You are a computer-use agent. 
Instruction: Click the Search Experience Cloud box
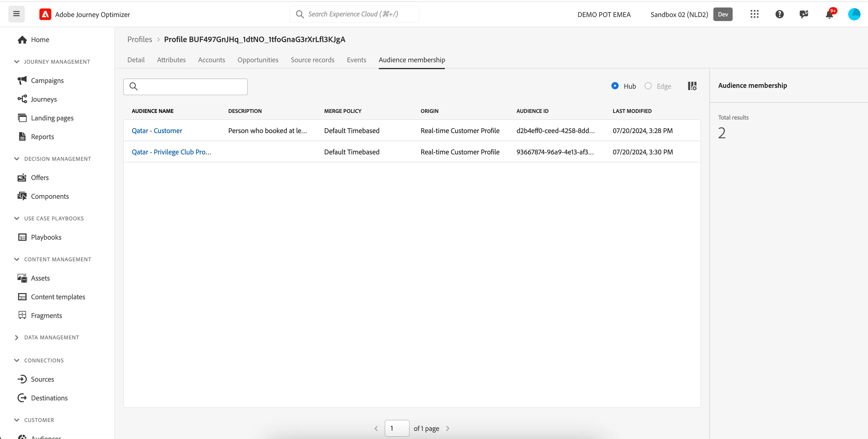point(355,14)
